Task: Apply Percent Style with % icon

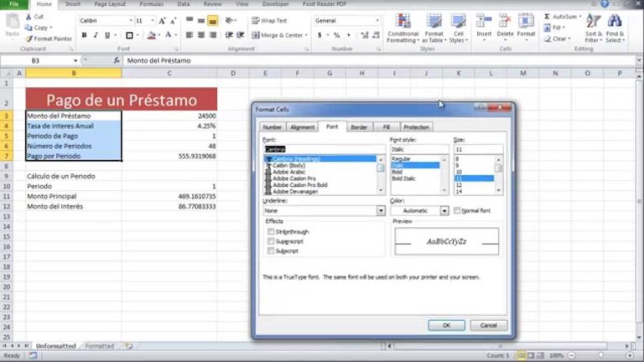Action: click(x=337, y=35)
